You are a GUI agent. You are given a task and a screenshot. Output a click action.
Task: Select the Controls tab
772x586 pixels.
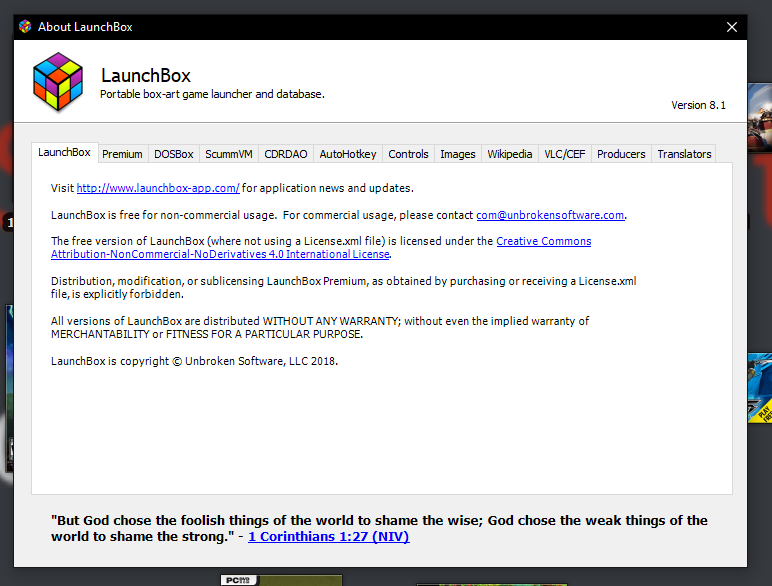coord(408,154)
